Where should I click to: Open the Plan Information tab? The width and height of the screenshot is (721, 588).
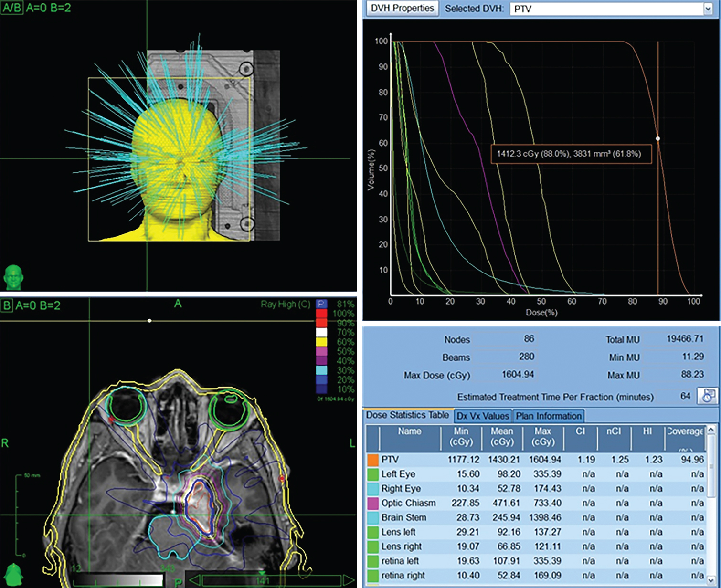[548, 416]
